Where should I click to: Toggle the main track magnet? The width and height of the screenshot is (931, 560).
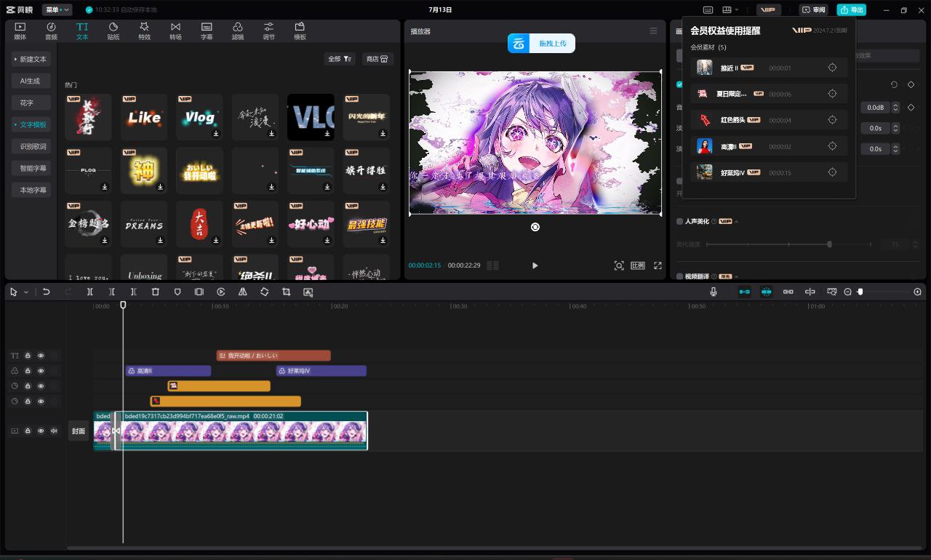(744, 292)
